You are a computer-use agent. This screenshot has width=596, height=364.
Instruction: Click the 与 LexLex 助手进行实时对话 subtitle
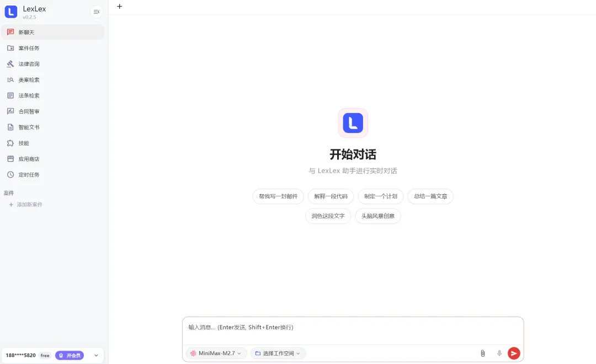tap(353, 171)
